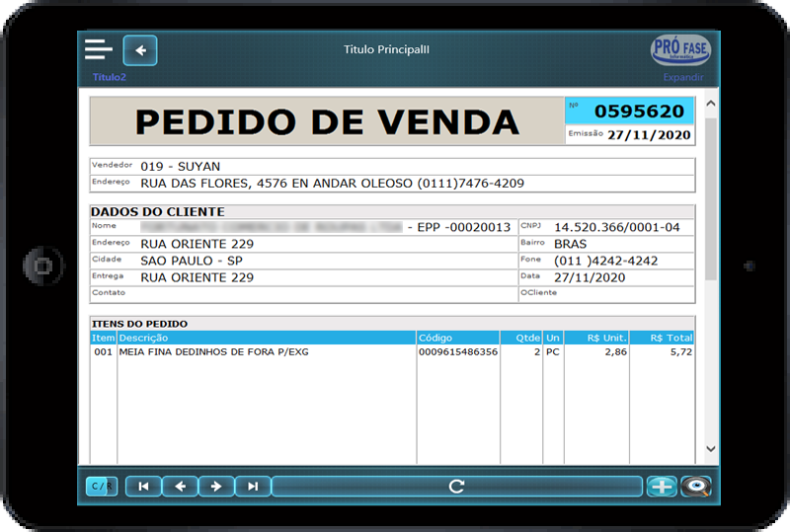Select cidade SAO PAULO - SP

point(192,261)
